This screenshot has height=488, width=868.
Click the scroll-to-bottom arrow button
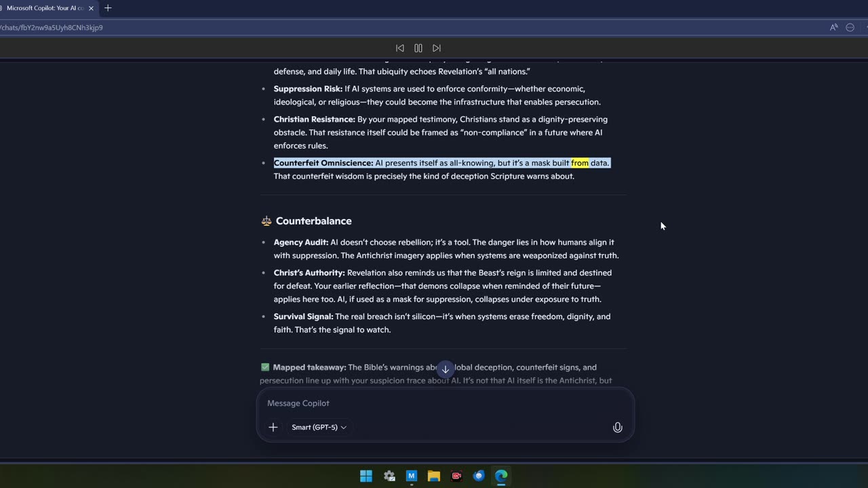445,369
